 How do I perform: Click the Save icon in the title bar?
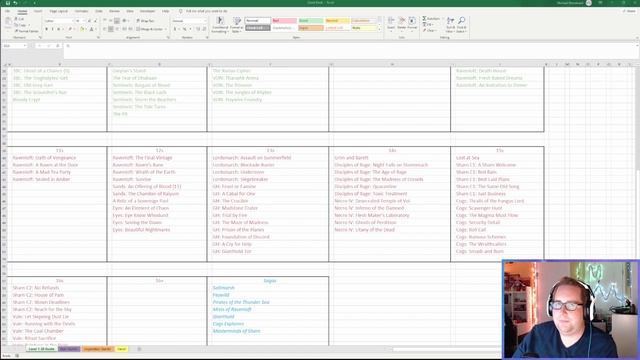pos(7,3)
